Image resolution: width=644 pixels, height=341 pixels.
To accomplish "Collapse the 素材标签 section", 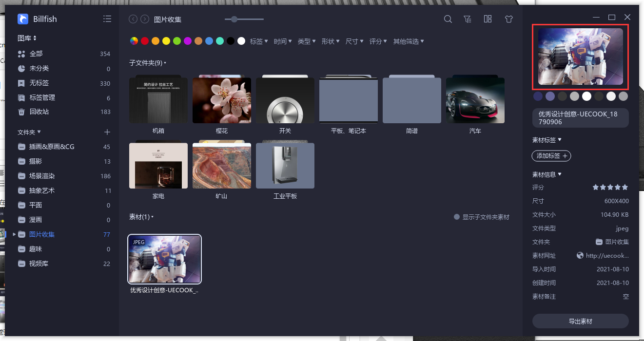I will pyautogui.click(x=547, y=140).
